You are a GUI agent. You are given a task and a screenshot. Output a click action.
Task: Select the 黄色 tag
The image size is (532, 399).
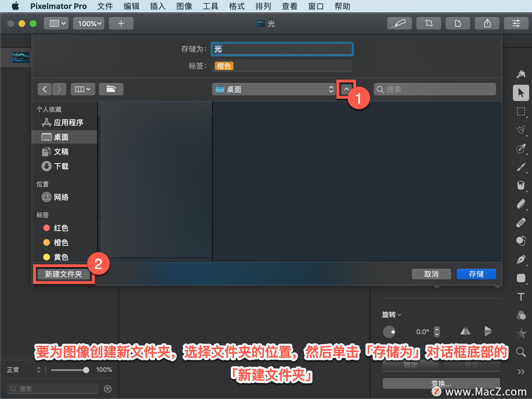point(65,257)
